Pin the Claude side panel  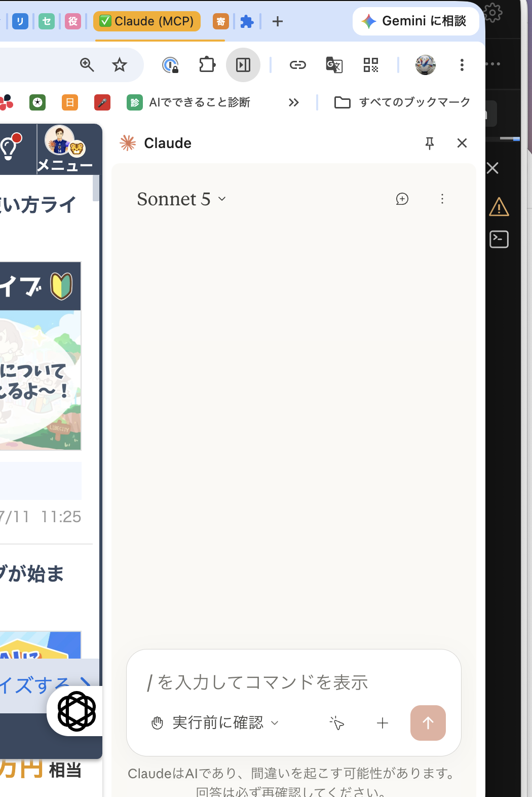(x=430, y=143)
